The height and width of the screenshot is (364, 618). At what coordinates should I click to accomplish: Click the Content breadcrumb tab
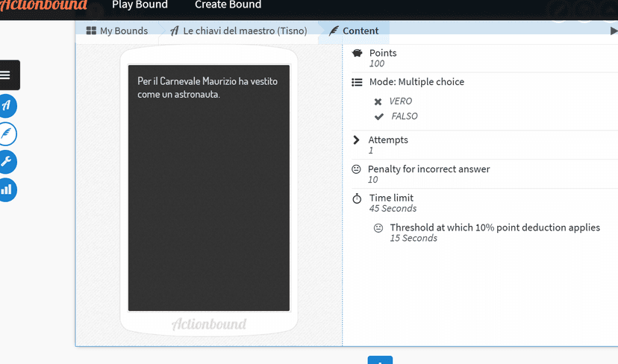point(360,31)
